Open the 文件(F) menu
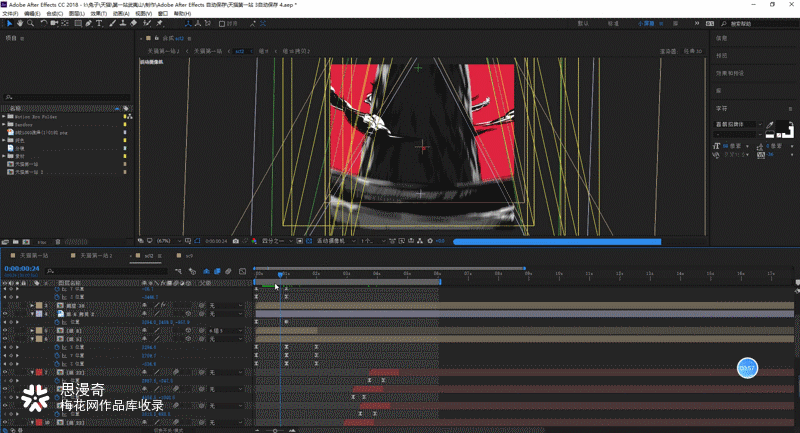The width and height of the screenshot is (800, 433). pyautogui.click(x=12, y=14)
